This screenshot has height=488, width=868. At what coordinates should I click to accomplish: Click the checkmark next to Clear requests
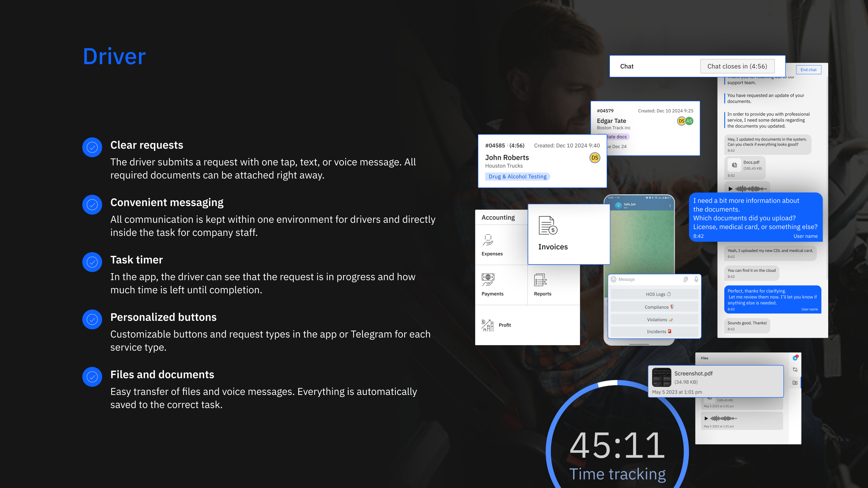tap(92, 147)
